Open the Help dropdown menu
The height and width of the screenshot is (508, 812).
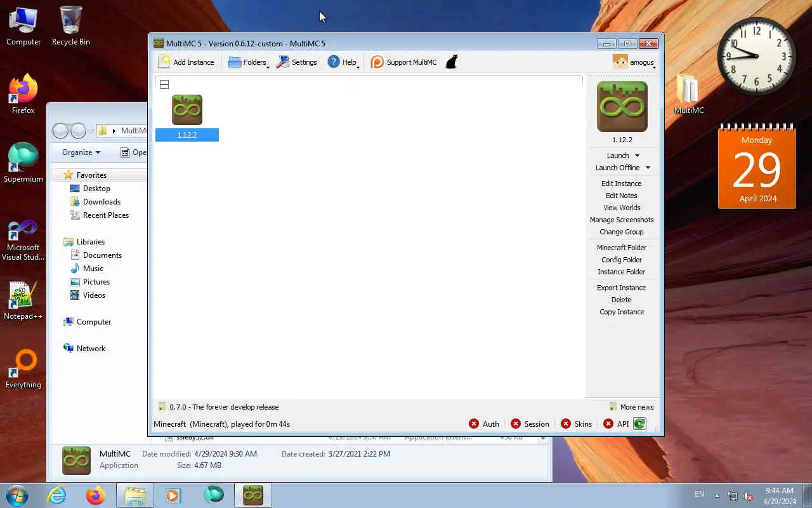click(x=343, y=62)
